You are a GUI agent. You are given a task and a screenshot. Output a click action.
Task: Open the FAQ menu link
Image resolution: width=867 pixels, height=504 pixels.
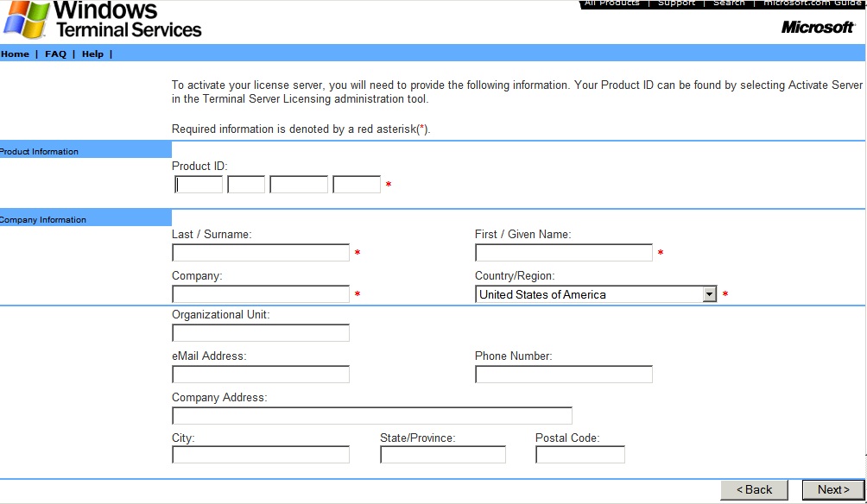(55, 54)
